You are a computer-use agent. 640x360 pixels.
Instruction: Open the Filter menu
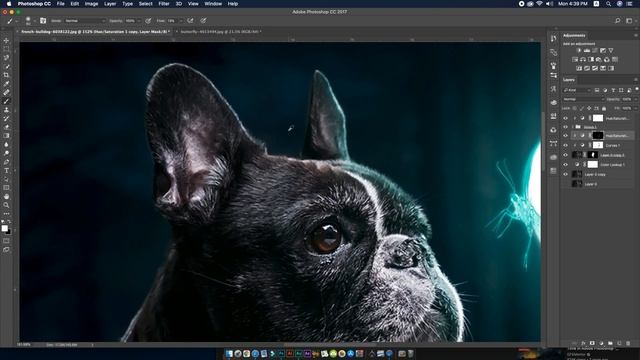[164, 4]
